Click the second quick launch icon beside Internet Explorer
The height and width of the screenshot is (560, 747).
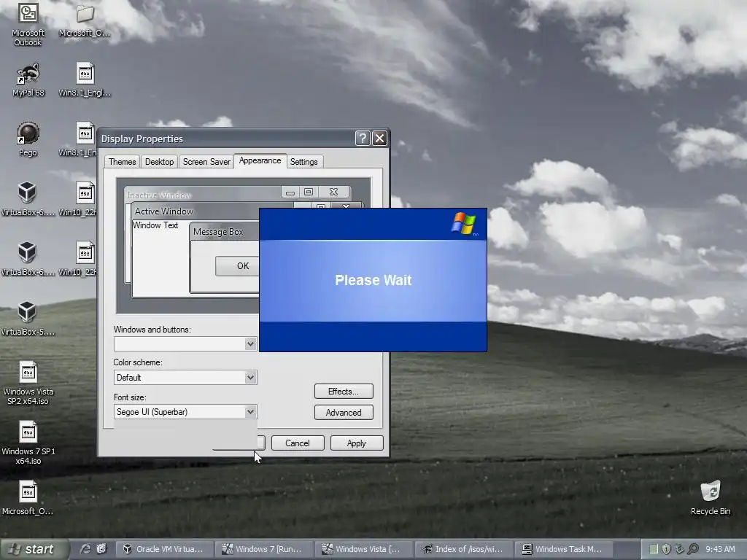101,549
